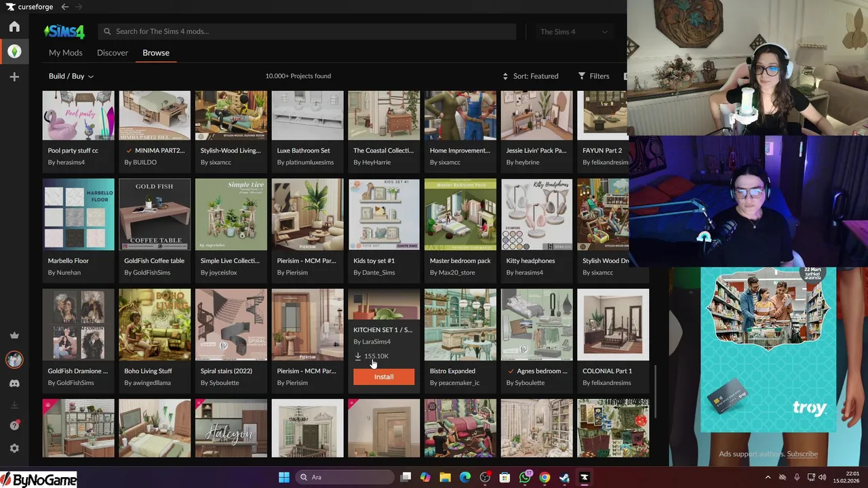The image size is (868, 488).
Task: Add a new game with the plus icon
Action: [x=14, y=77]
